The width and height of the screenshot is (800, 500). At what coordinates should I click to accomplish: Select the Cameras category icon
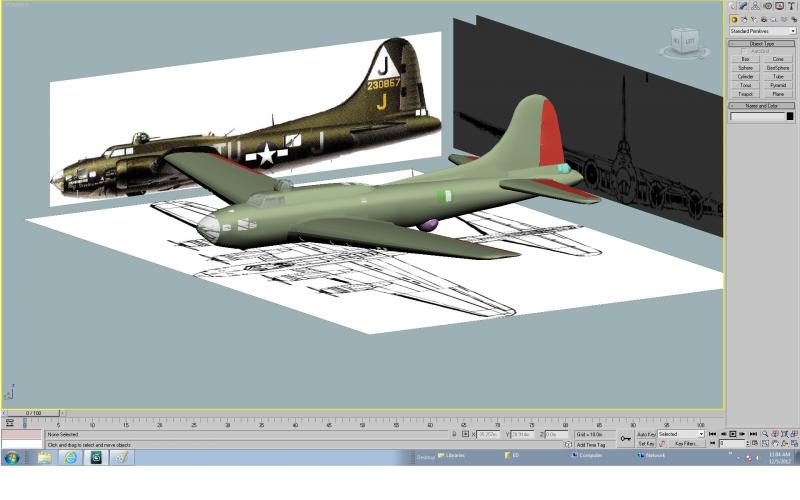click(764, 19)
